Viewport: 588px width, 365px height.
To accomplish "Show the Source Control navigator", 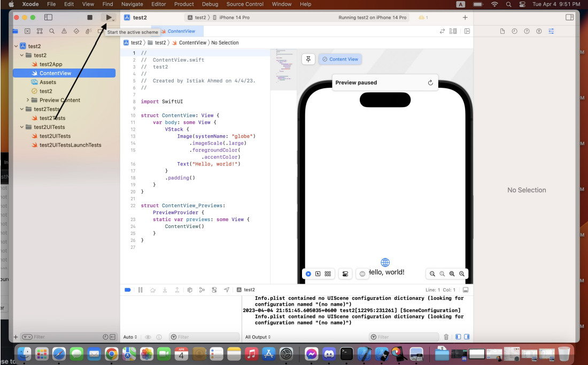I will [x=27, y=31].
